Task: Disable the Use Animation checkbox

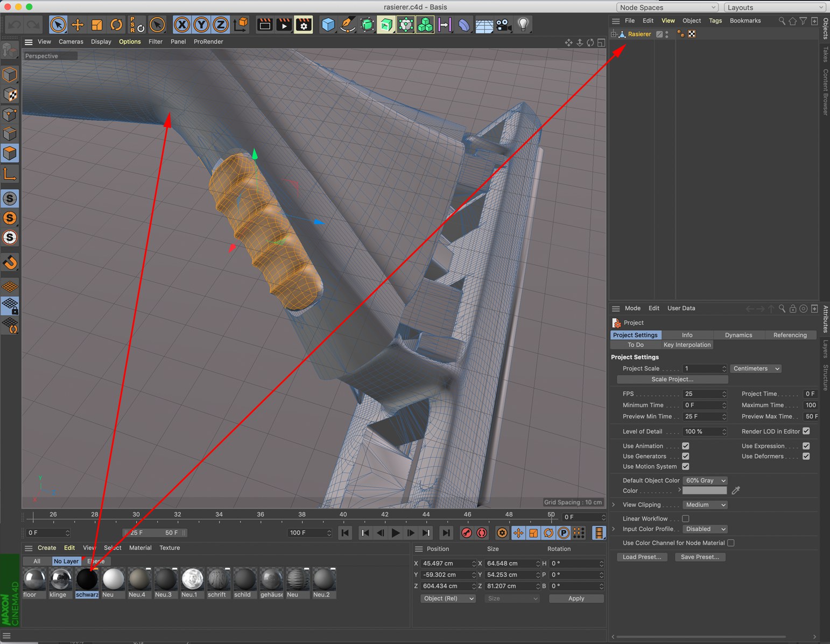Action: coord(685,446)
